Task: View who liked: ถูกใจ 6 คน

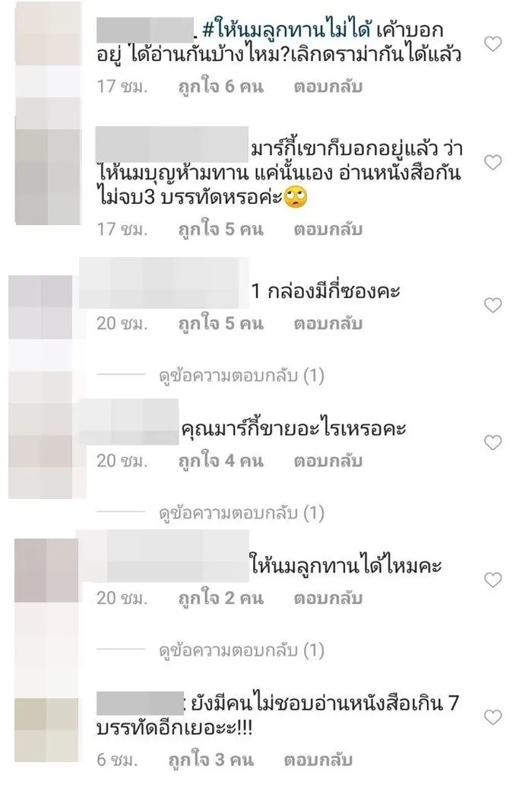Action: tap(221, 87)
